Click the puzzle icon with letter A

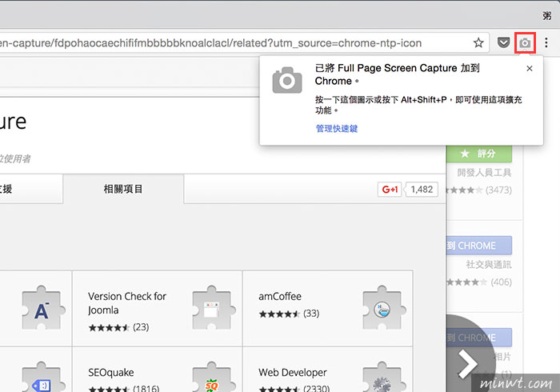pyautogui.click(x=43, y=309)
